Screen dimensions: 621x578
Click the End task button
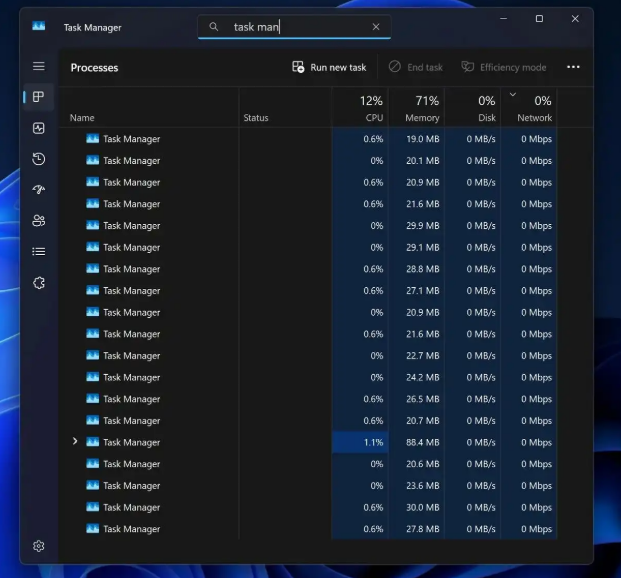(415, 67)
